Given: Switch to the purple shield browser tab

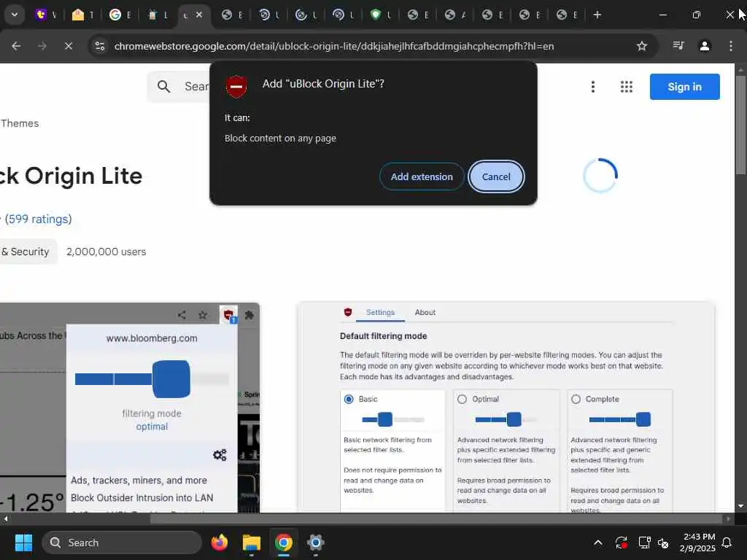Looking at the screenshot, I should 42,15.
